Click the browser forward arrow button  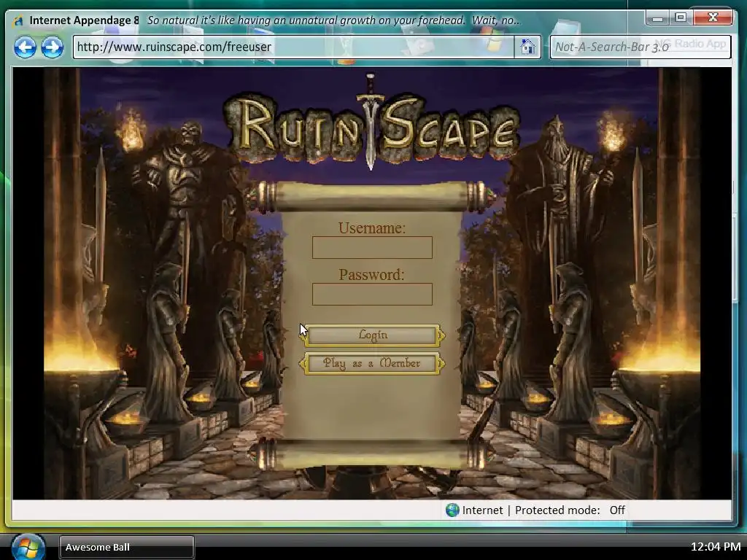[x=53, y=47]
